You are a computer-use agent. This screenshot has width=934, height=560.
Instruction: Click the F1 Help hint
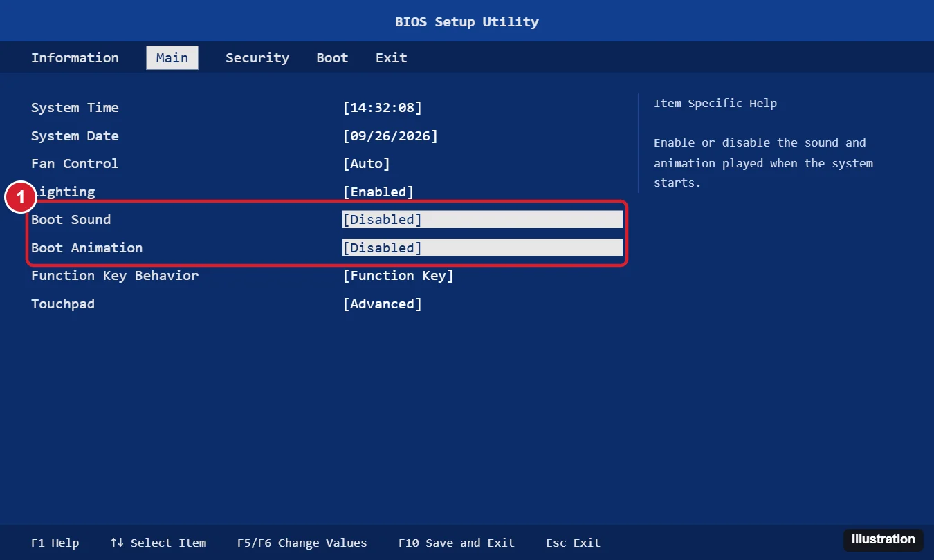pos(55,543)
